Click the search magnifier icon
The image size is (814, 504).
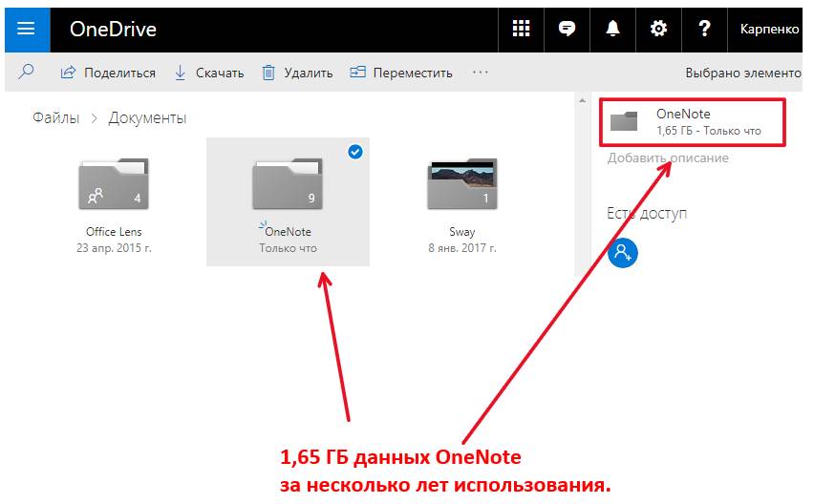click(x=26, y=72)
